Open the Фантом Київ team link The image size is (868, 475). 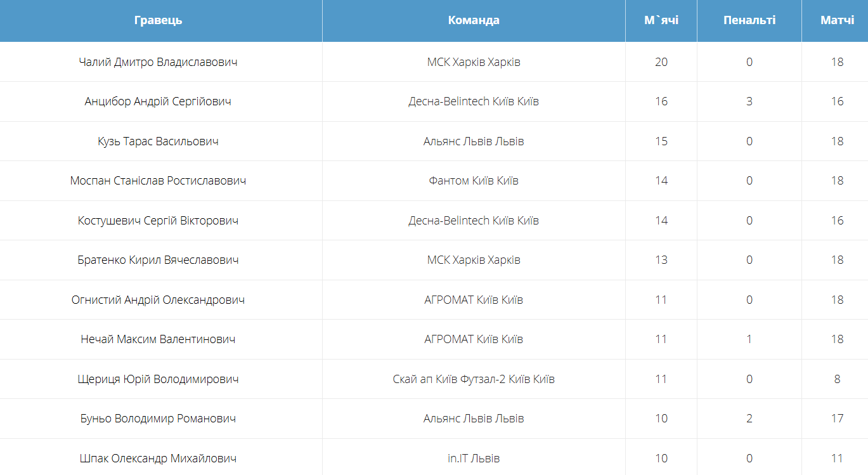click(x=474, y=181)
